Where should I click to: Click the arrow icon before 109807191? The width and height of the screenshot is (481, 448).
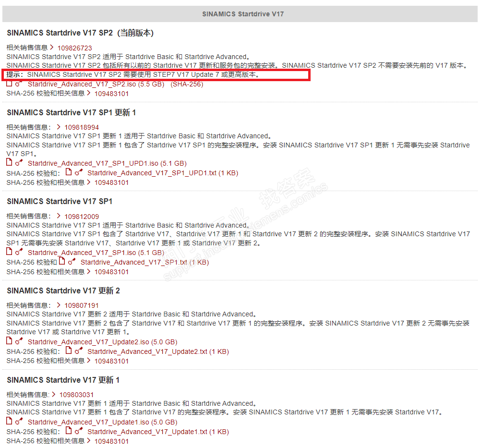coord(59,305)
